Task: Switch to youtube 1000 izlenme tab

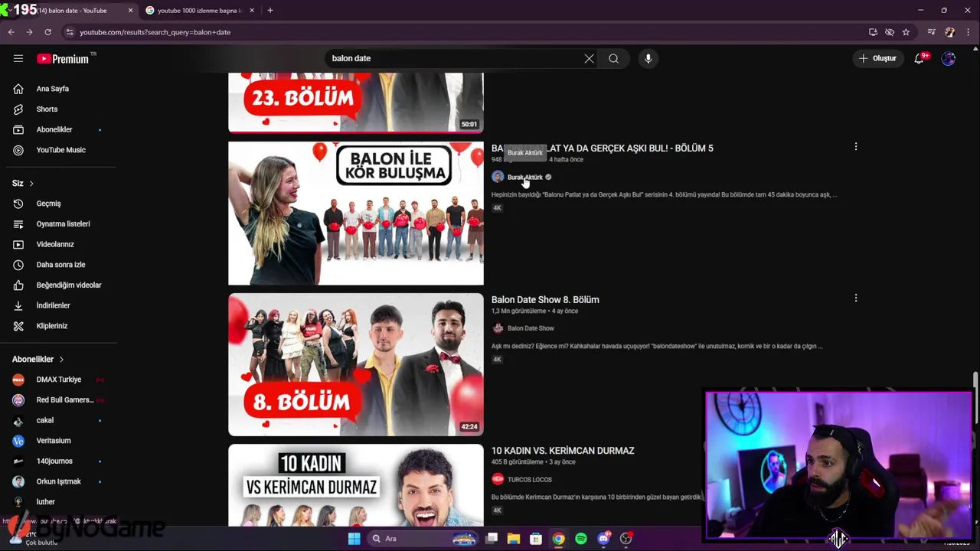Action: click(199, 11)
